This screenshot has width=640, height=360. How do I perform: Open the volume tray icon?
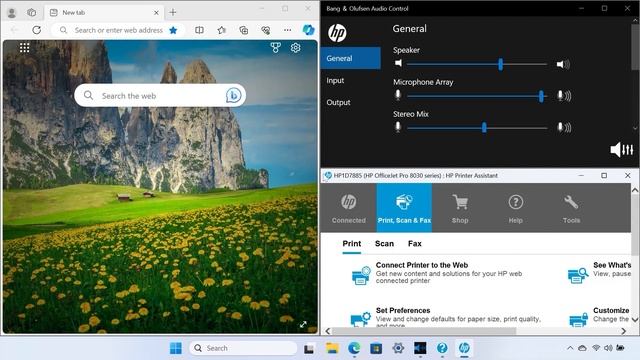(608, 348)
